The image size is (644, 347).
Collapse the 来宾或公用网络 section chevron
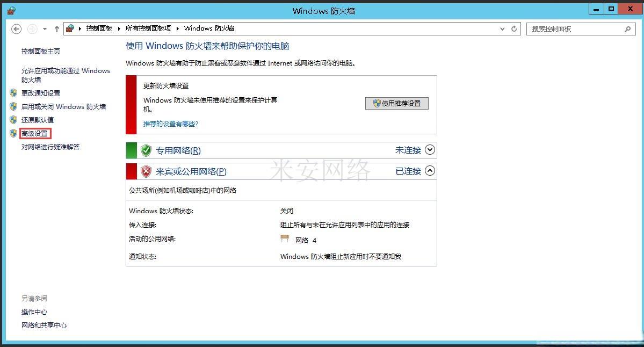430,171
